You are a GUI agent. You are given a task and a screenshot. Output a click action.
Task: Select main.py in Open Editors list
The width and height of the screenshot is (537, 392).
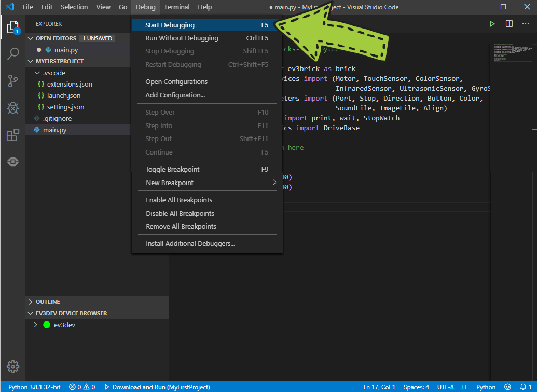tap(78, 50)
